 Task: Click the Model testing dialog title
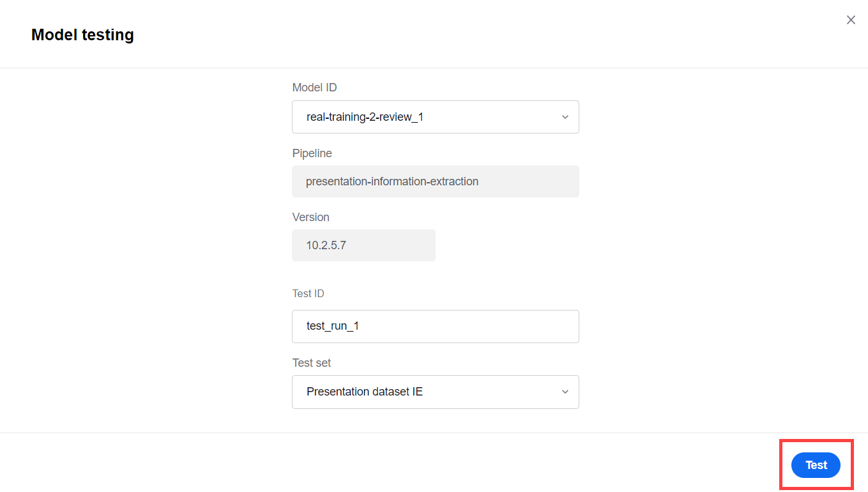82,35
